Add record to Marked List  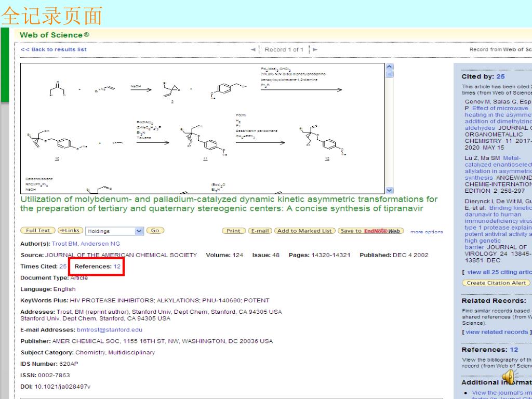click(304, 231)
